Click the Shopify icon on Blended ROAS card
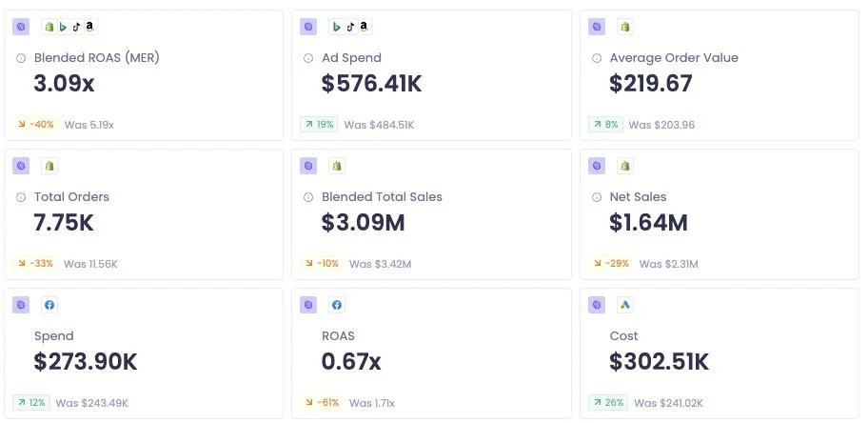This screenshot has height=423, width=868. (49, 27)
